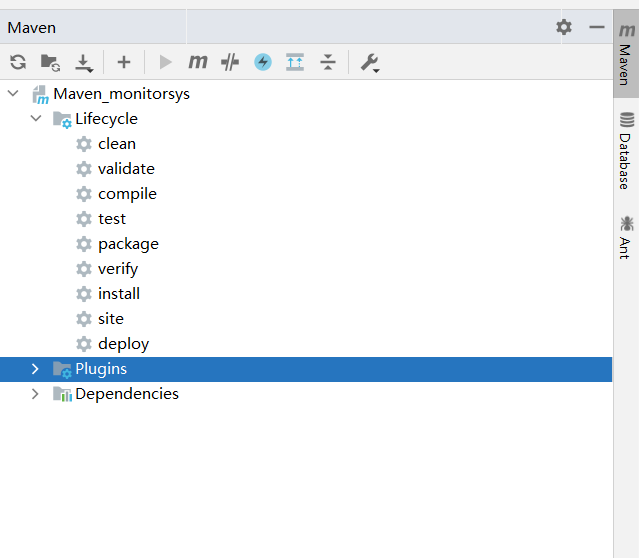Select the test lifecycle phase
The width and height of the screenshot is (639, 558).
(112, 219)
